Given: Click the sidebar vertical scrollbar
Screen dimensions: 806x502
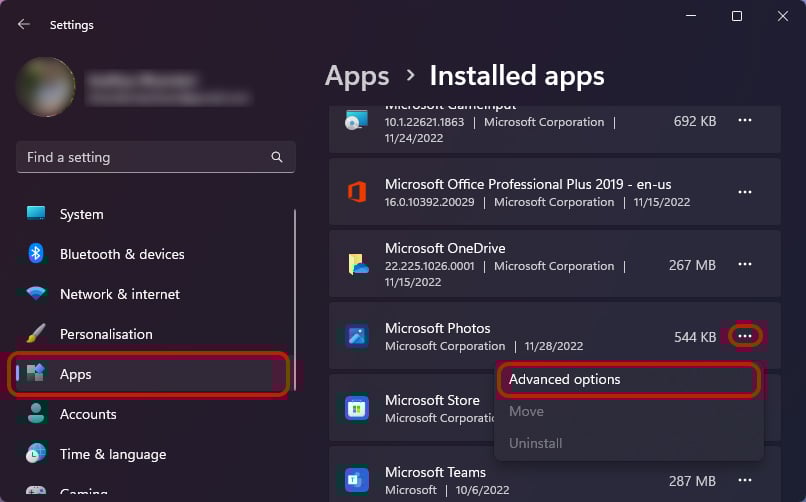Looking at the screenshot, I should click(x=295, y=300).
